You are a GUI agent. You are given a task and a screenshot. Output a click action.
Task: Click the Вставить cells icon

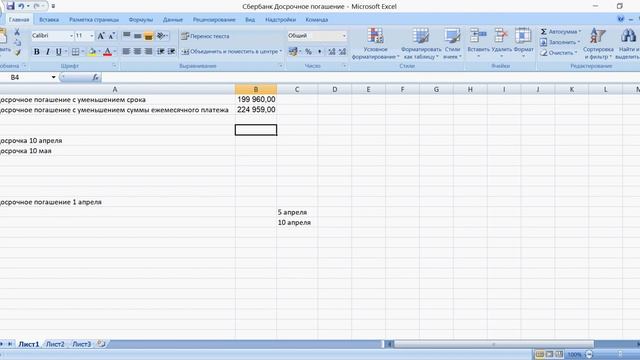pyautogui.click(x=478, y=36)
